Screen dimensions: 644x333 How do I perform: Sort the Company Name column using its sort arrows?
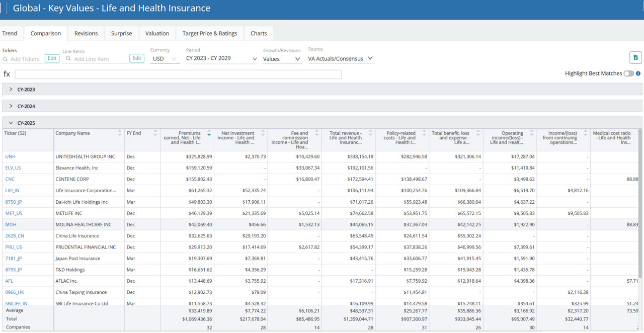click(120, 134)
